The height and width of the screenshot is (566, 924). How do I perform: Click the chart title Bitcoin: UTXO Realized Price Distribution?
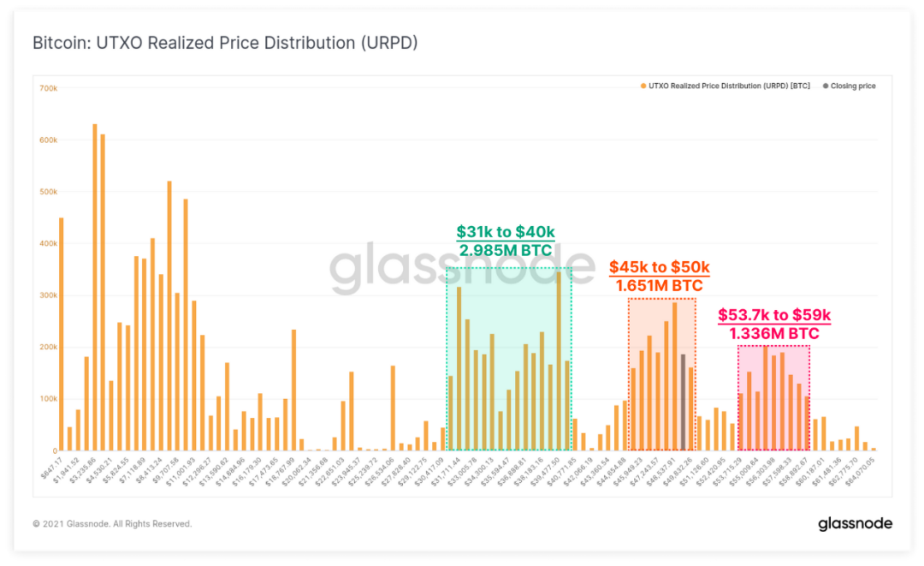click(225, 43)
